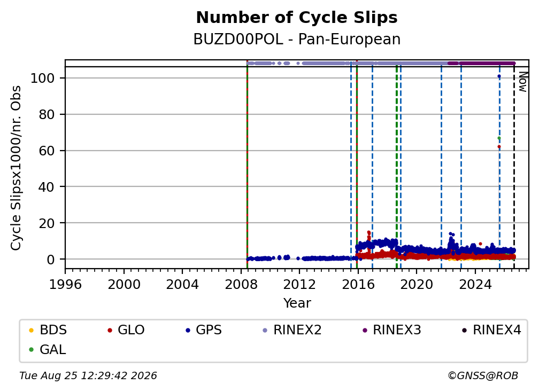Click the y-axis tick label 60

pyautogui.click(x=47, y=151)
